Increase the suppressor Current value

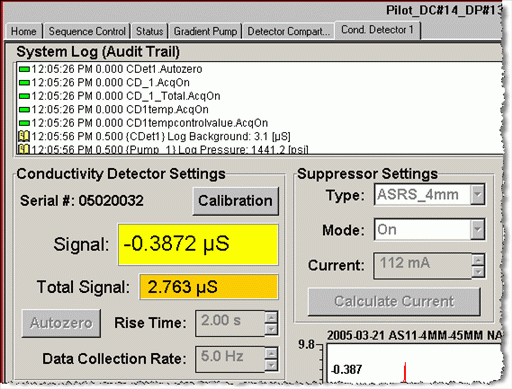pyautogui.click(x=478, y=260)
